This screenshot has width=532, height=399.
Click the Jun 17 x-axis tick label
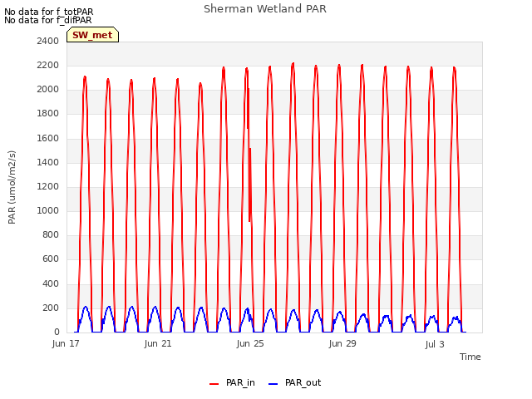pos(66,344)
